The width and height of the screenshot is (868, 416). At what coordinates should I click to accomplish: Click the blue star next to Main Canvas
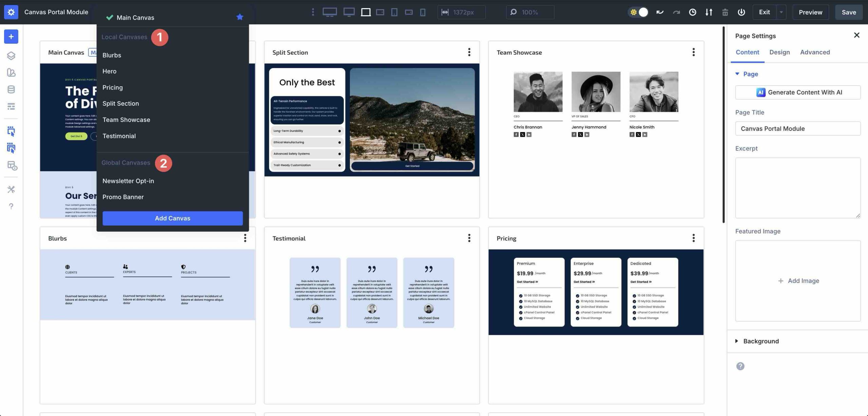[x=240, y=17]
